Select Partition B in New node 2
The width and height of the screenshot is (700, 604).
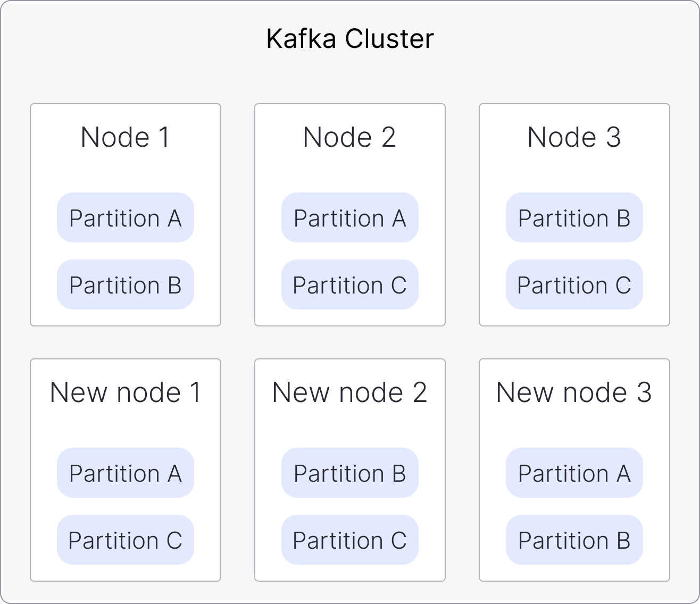349,473
